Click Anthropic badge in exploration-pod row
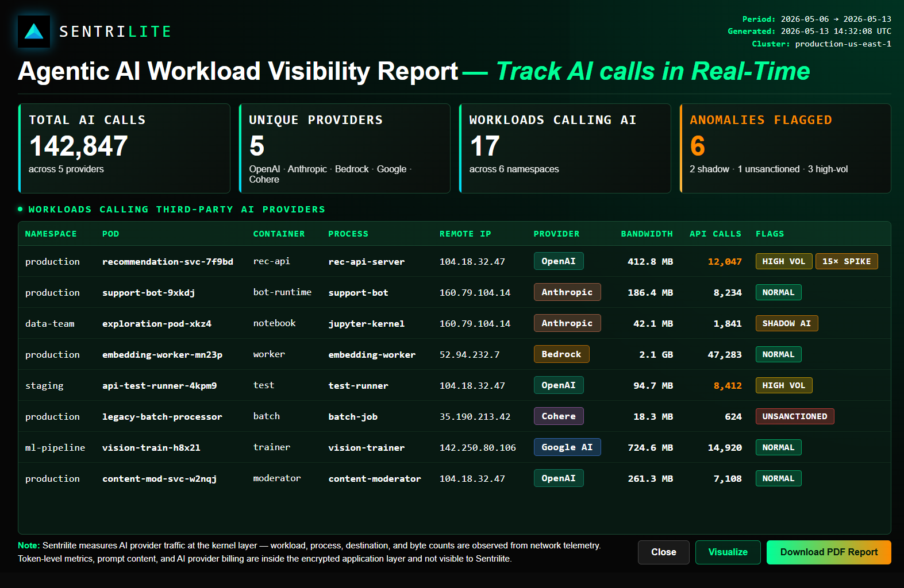The width and height of the screenshot is (904, 588). 567,323
